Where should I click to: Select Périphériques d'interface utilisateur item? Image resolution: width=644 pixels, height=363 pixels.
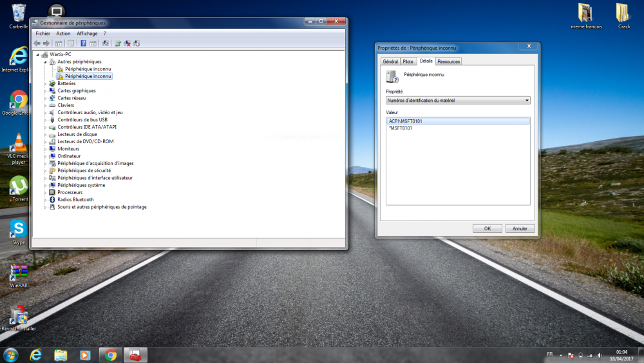tap(95, 178)
